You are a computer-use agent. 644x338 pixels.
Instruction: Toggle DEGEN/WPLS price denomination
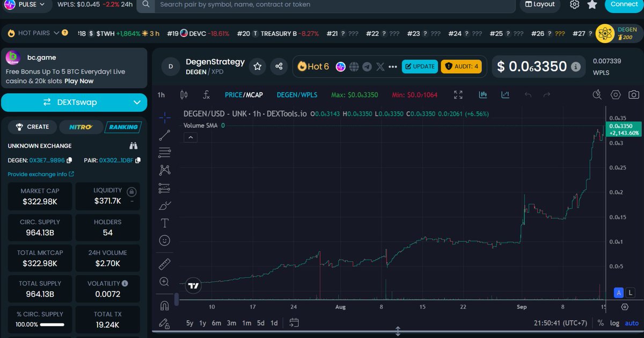pyautogui.click(x=297, y=95)
